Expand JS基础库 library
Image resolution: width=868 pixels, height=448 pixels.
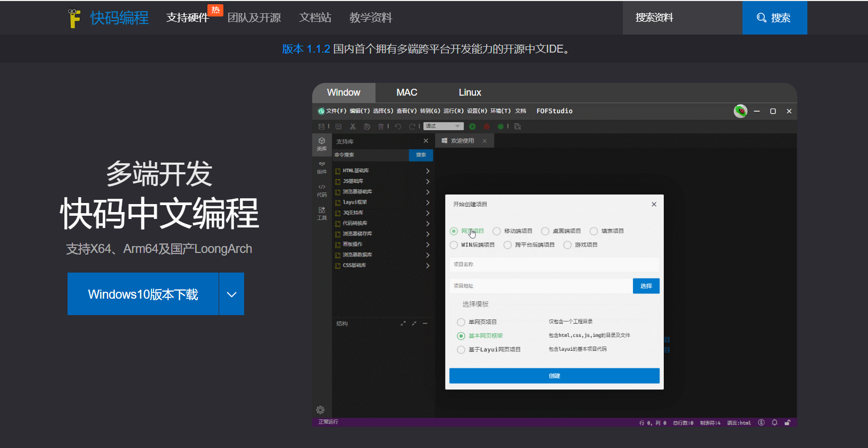click(428, 182)
